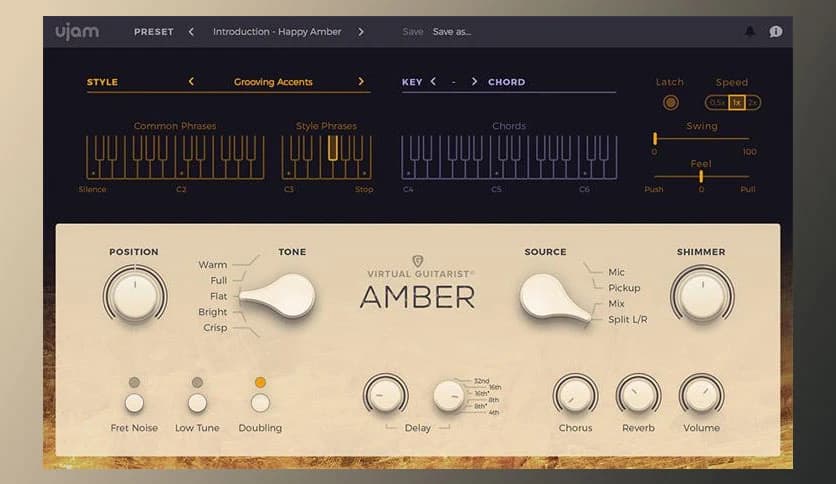Select Mic source
Viewport: 836px width, 484px height.
[x=616, y=272]
